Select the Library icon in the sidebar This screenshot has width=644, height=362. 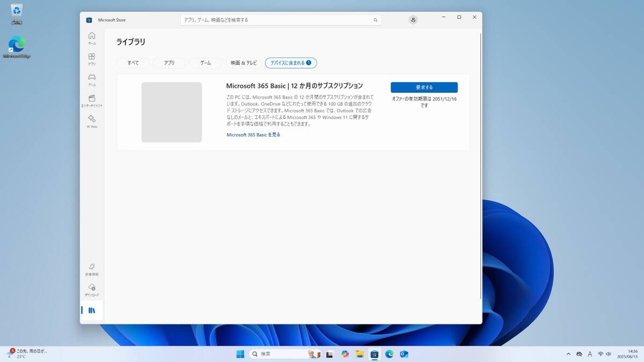(x=92, y=311)
